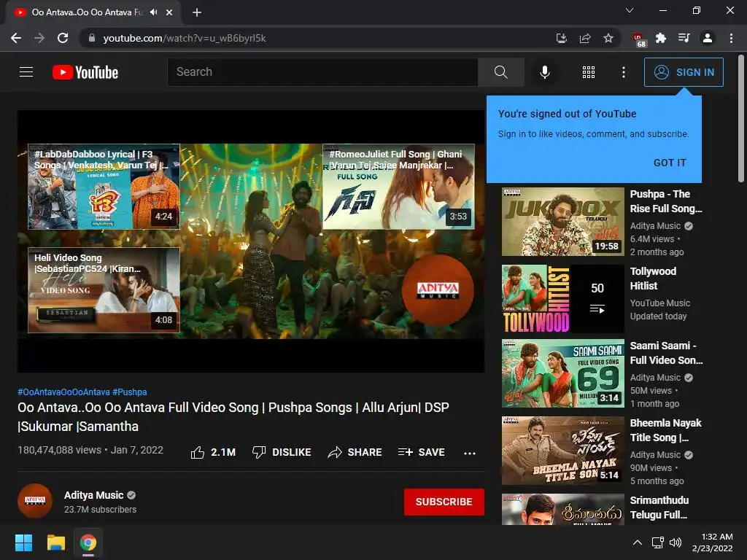
Task: Open uBlock extension icon showing 68
Action: [x=638, y=39]
